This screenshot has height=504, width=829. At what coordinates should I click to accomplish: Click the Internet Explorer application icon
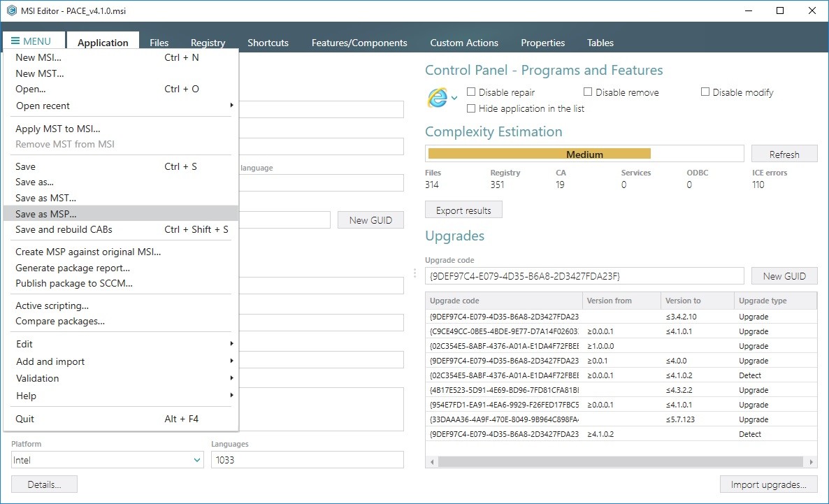coord(438,97)
